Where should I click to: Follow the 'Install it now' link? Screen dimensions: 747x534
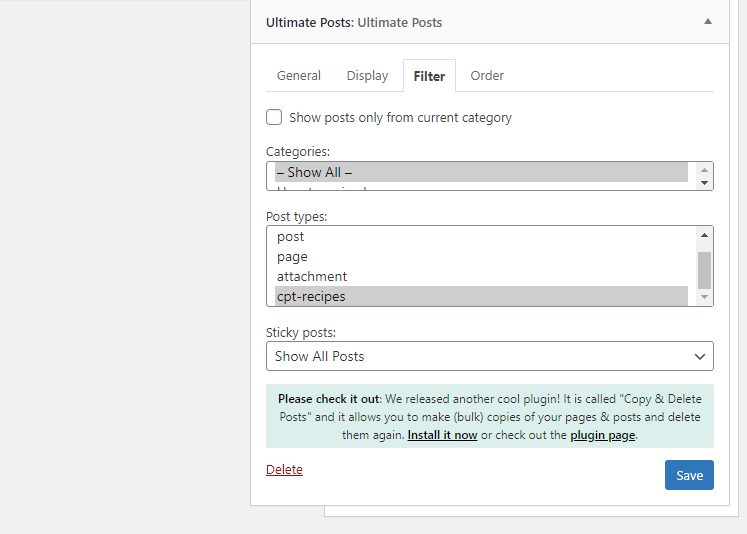(x=443, y=435)
